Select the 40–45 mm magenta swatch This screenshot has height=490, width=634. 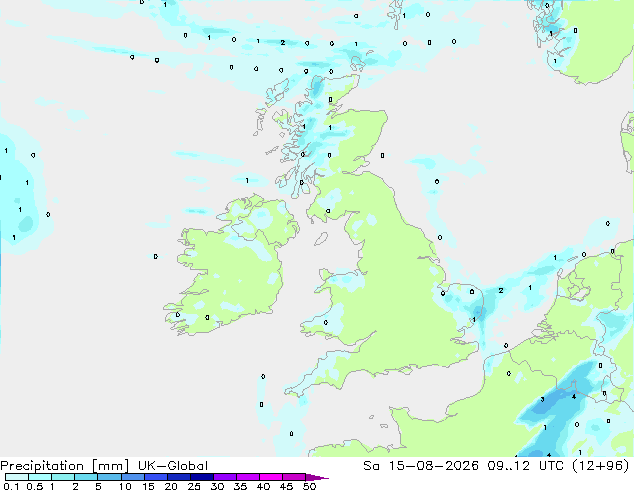(271, 477)
